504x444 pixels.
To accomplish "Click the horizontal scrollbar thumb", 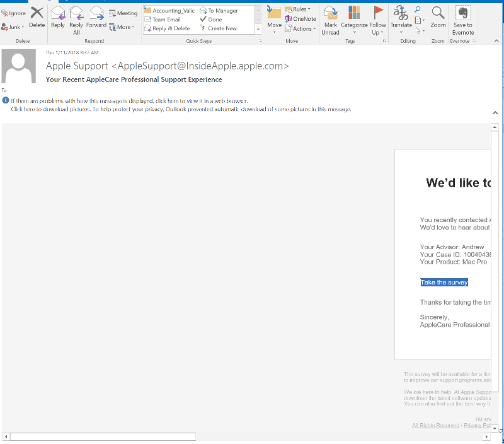I will [x=103, y=436].
